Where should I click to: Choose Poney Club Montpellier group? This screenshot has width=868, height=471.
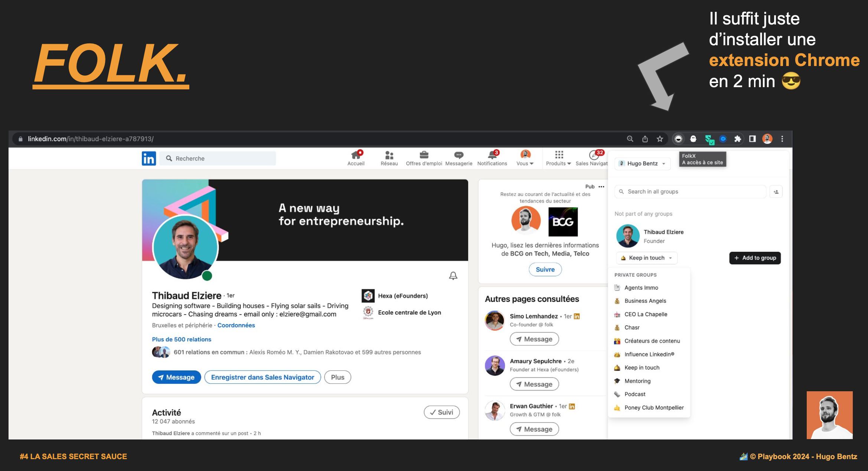coord(654,408)
